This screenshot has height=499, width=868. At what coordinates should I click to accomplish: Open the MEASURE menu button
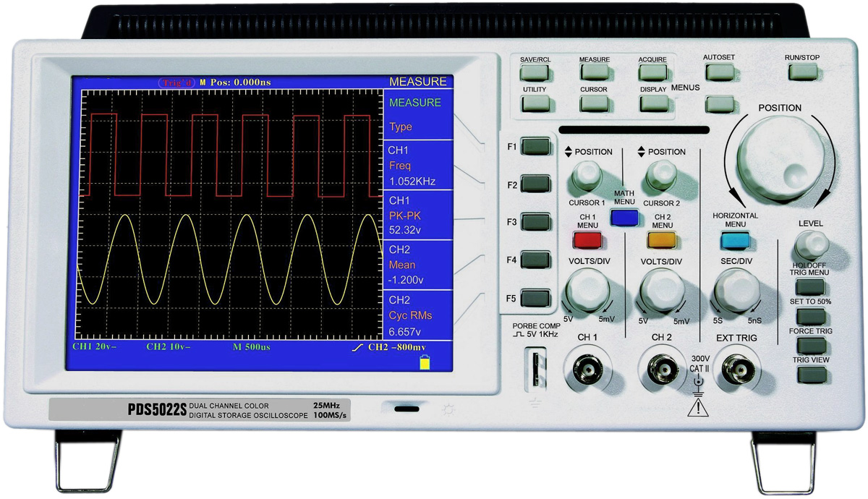point(594,72)
